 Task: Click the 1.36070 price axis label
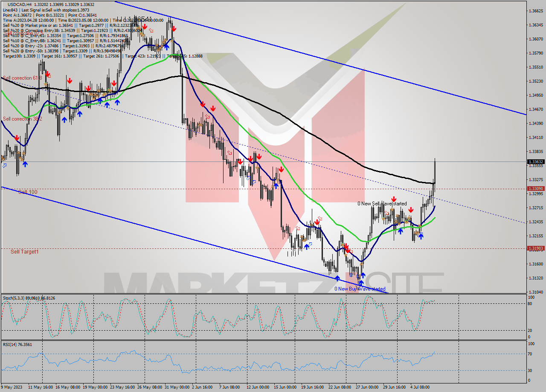tap(535, 39)
